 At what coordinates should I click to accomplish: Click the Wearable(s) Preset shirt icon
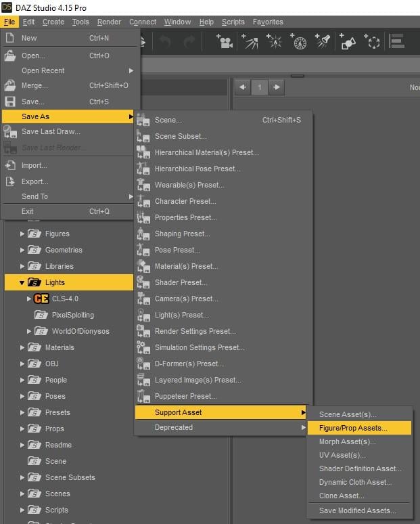click(x=143, y=185)
